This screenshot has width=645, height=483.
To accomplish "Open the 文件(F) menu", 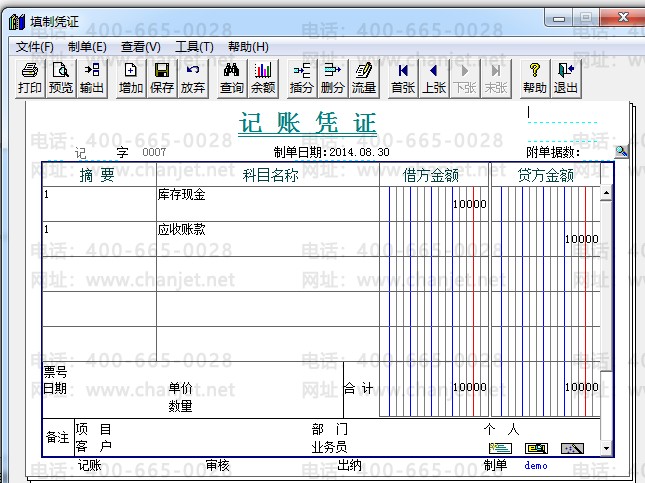I will tap(35, 47).
